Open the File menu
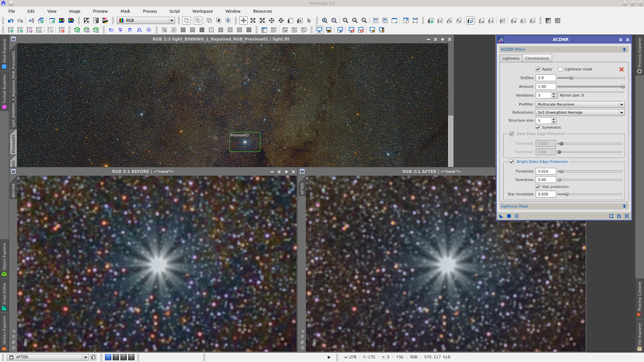Screen dimensions: 644x362 (x=12, y=11)
